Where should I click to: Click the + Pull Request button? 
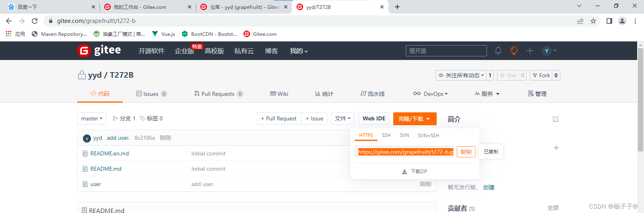point(279,118)
